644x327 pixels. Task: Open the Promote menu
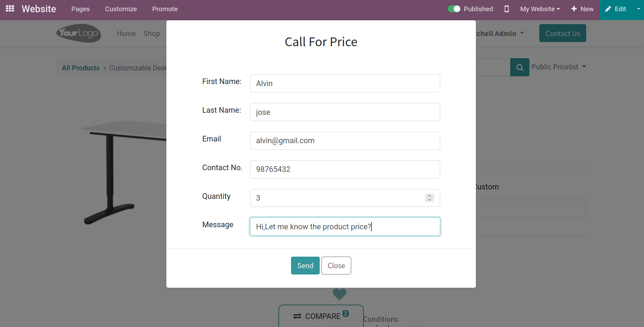165,9
